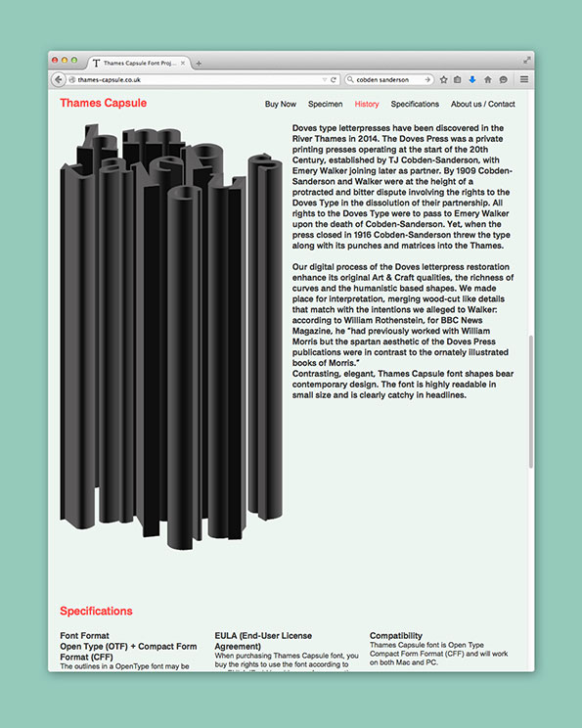
Task: Open Specifications from the navigation menu
Action: (x=415, y=104)
